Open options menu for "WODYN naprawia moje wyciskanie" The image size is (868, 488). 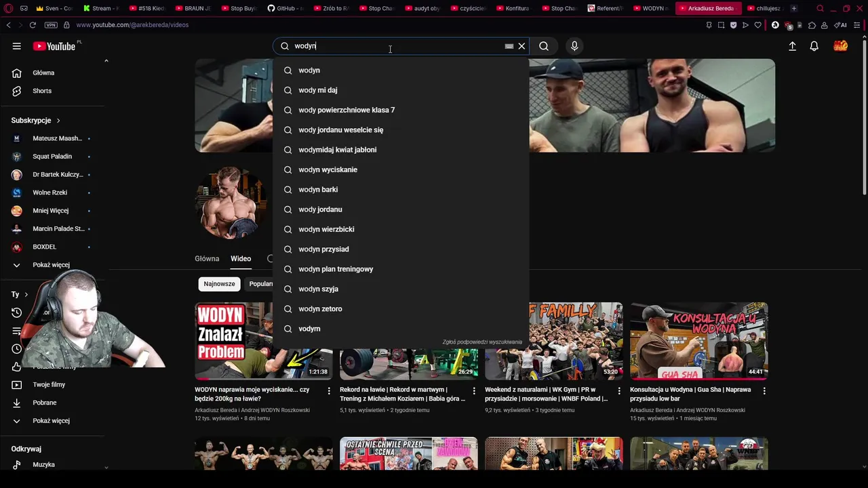pos(329,391)
